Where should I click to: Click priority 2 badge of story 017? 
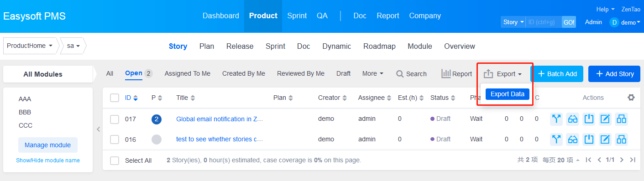157,119
